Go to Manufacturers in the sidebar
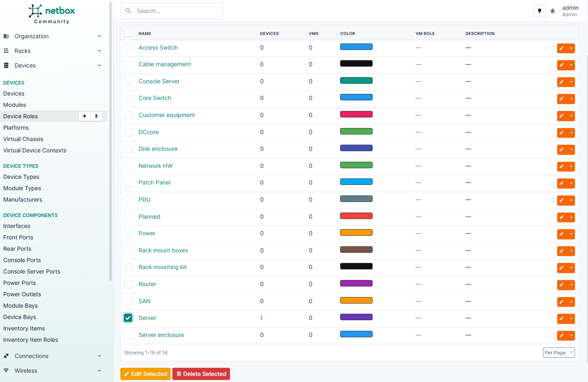This screenshot has width=588, height=382. click(x=23, y=200)
